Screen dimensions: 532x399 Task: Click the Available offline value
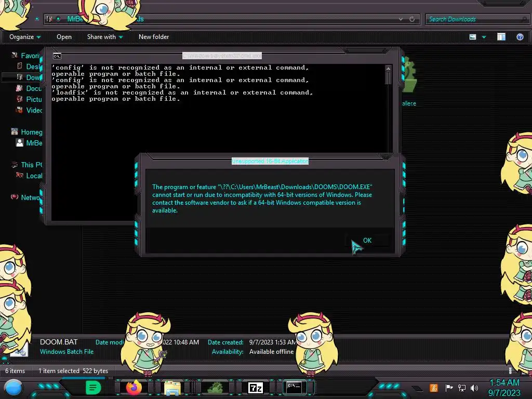(271, 352)
